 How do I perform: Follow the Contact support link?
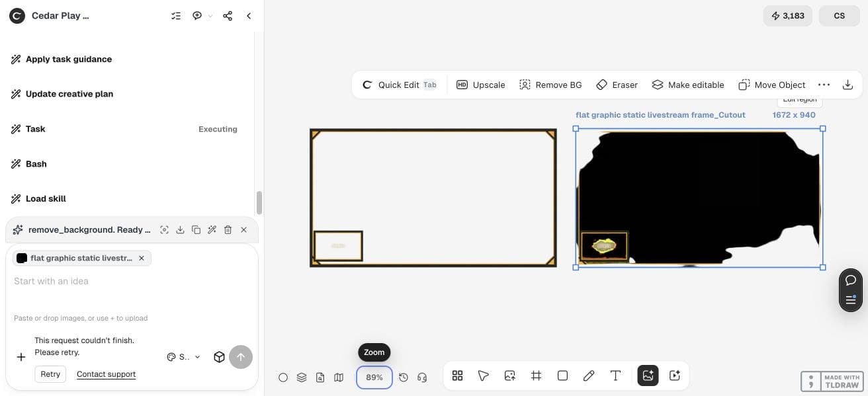(x=106, y=374)
